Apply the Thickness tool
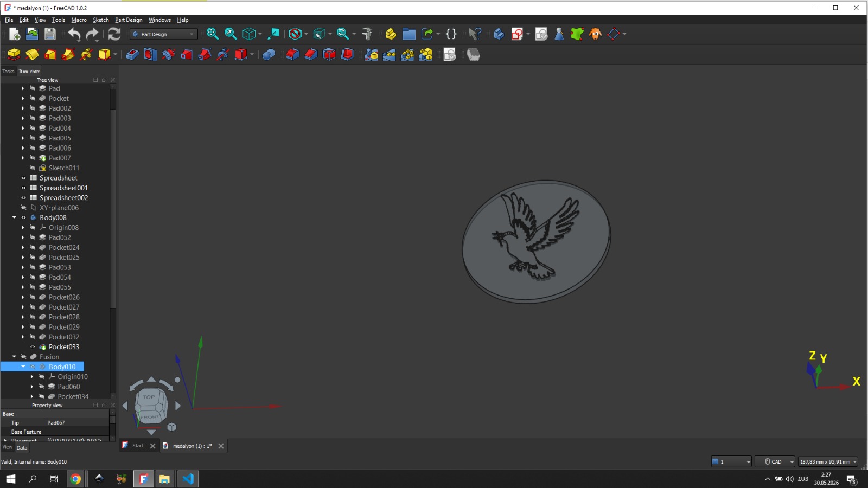The width and height of the screenshot is (868, 488). tap(347, 54)
